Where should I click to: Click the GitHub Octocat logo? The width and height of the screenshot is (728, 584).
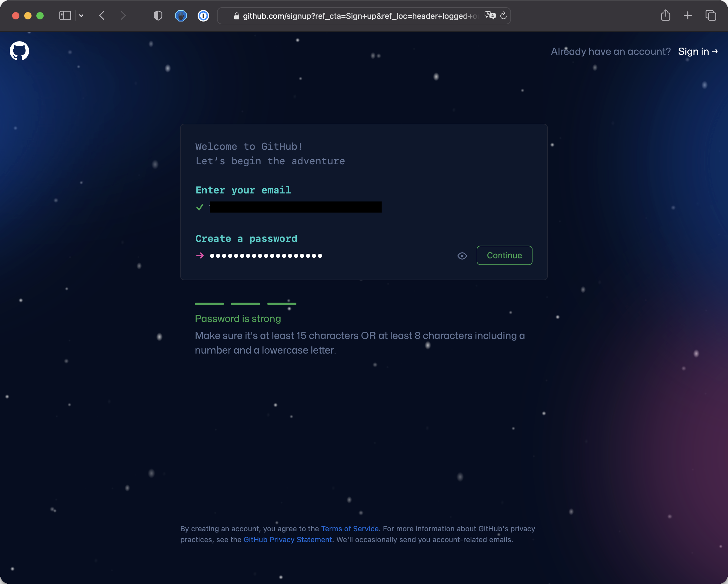[19, 51]
